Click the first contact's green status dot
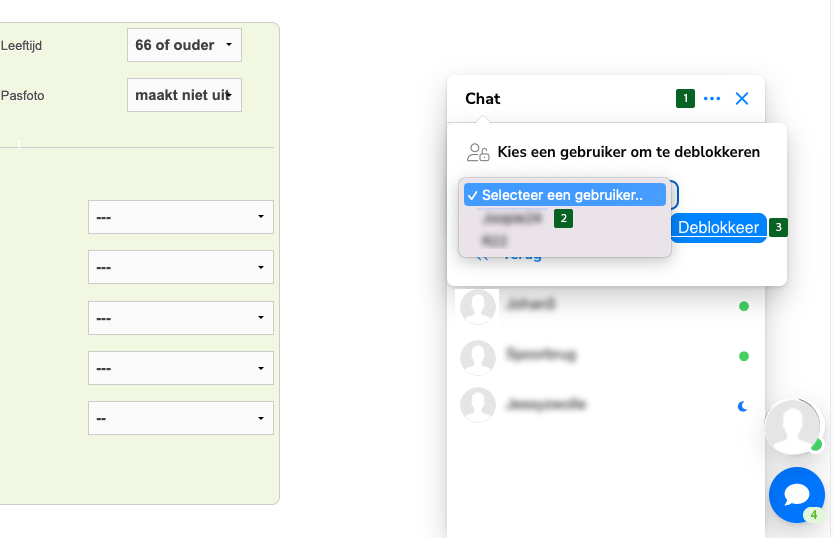The image size is (834, 538). click(744, 306)
